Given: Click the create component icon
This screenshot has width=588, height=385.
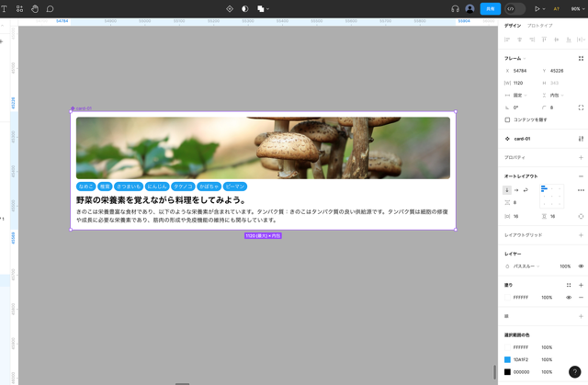Looking at the screenshot, I should [x=230, y=8].
